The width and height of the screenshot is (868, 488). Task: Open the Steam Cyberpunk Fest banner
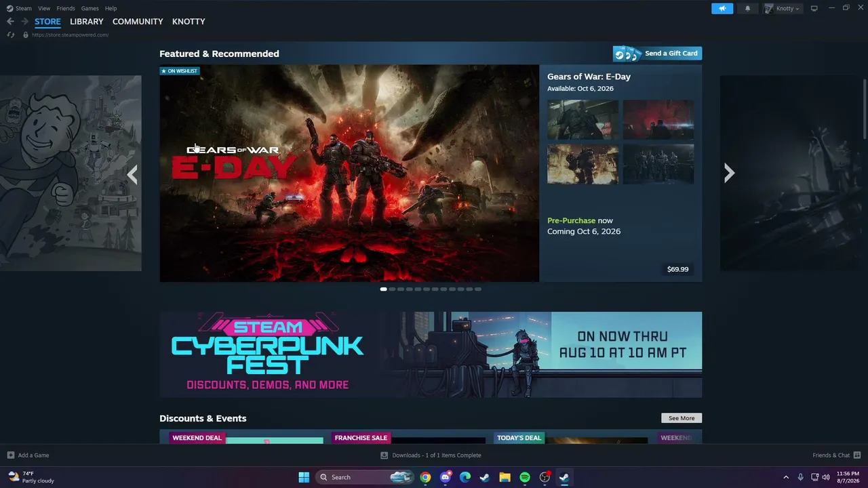click(x=431, y=354)
